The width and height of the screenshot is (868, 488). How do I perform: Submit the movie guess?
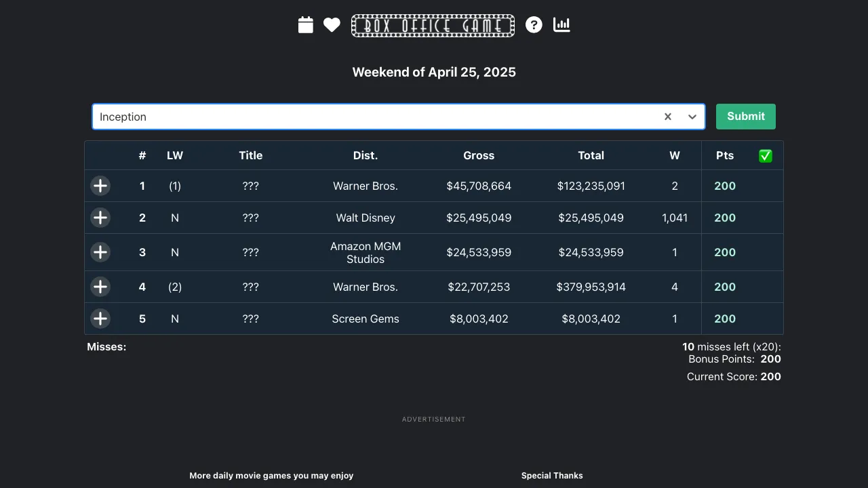pyautogui.click(x=746, y=117)
